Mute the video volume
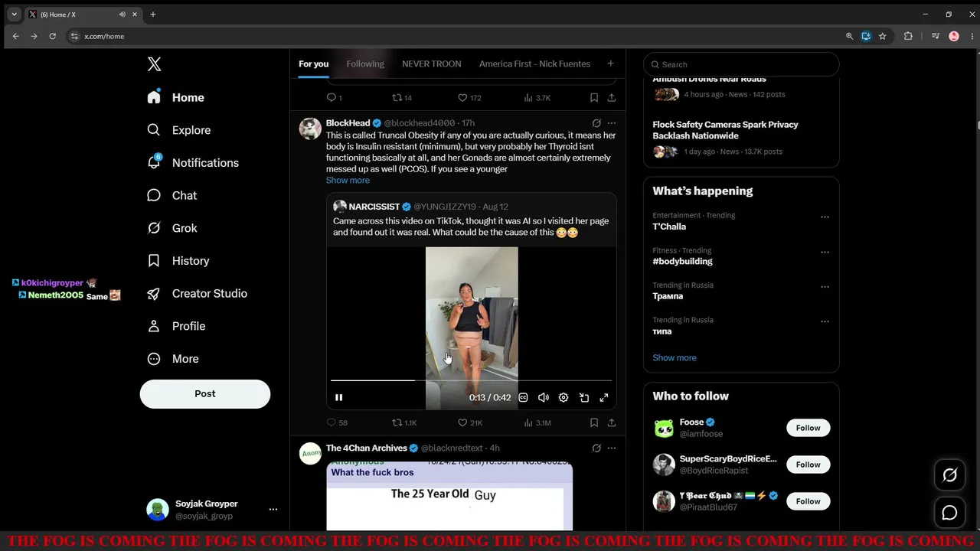Image resolution: width=980 pixels, height=551 pixels. (544, 398)
